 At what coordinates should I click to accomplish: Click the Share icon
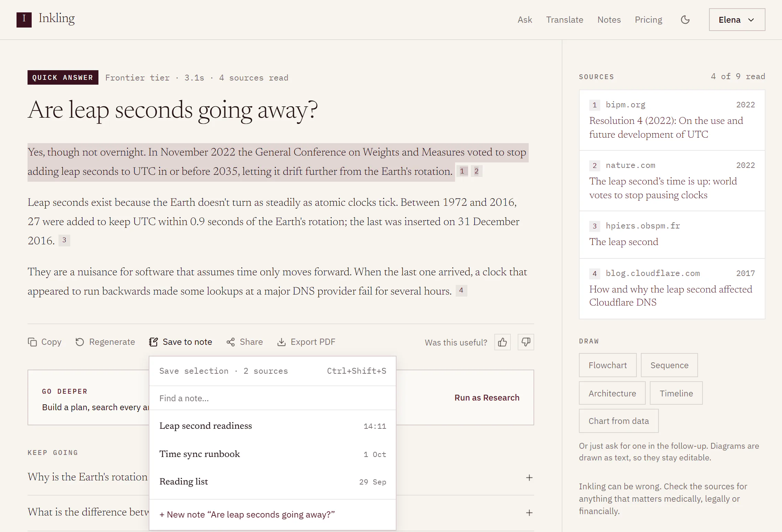click(x=231, y=342)
